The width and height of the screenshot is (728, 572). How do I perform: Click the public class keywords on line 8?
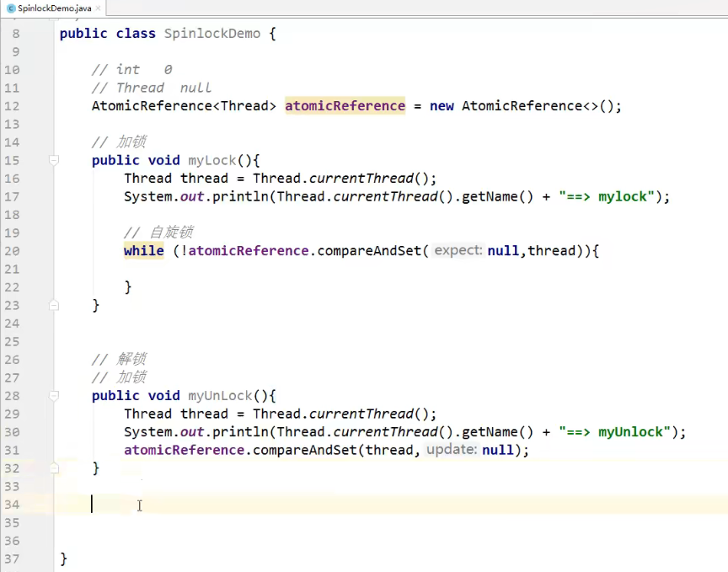108,34
